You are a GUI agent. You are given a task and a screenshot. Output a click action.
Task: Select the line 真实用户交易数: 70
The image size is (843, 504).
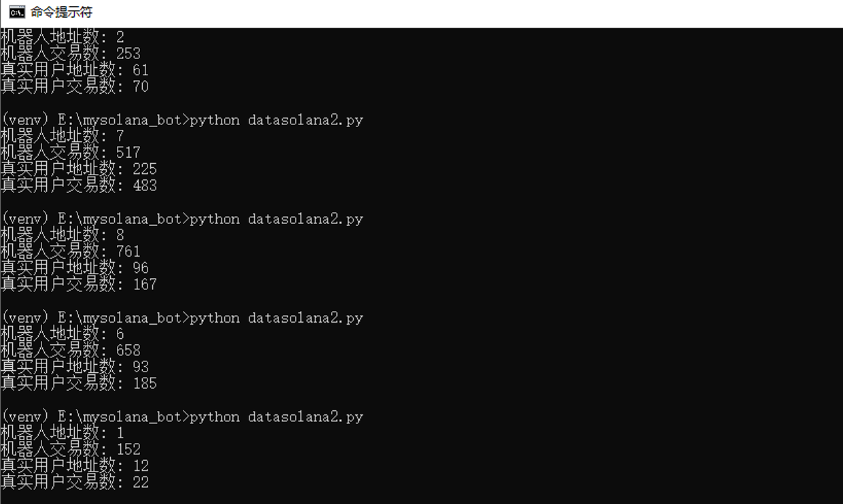[x=74, y=86]
